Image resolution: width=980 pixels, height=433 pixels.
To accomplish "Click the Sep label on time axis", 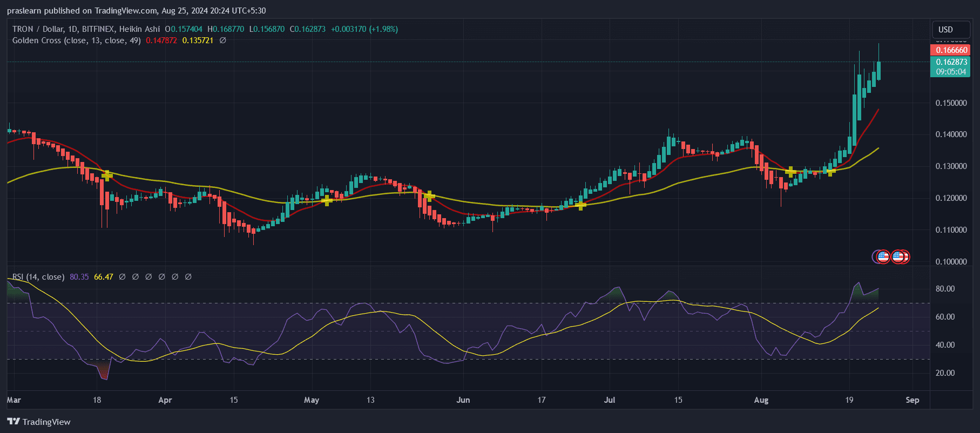I will point(913,400).
